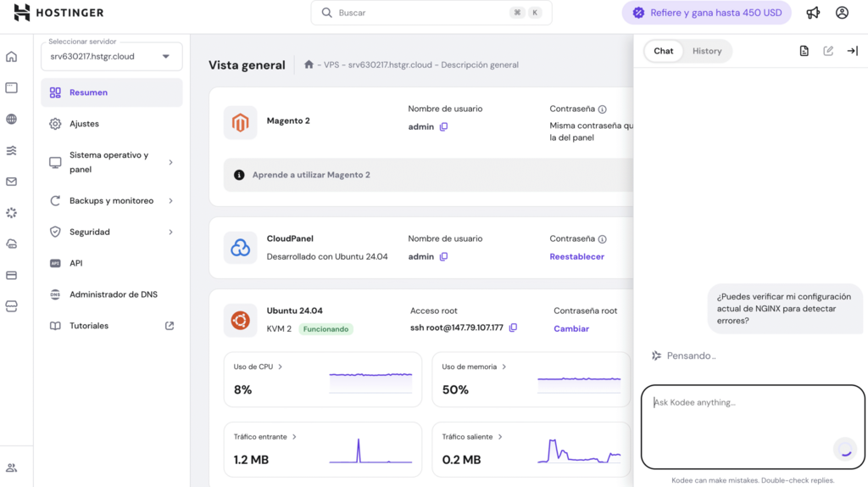The image size is (868, 487).
Task: Open Administrador de DNS menu item
Action: pos(113,294)
